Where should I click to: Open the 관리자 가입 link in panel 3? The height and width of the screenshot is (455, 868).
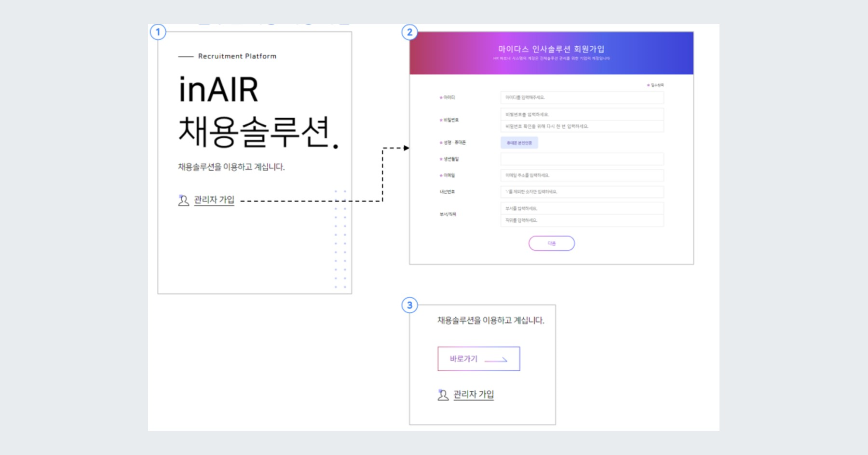pyautogui.click(x=473, y=395)
